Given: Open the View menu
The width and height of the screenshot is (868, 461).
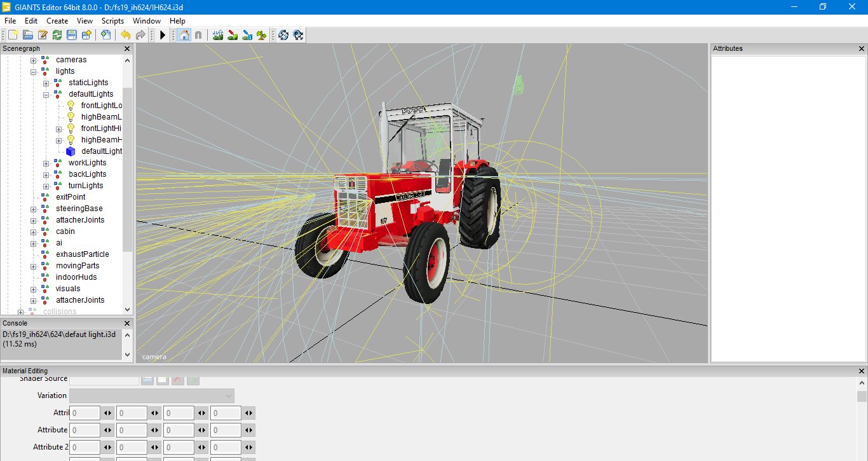Looking at the screenshot, I should (x=85, y=21).
